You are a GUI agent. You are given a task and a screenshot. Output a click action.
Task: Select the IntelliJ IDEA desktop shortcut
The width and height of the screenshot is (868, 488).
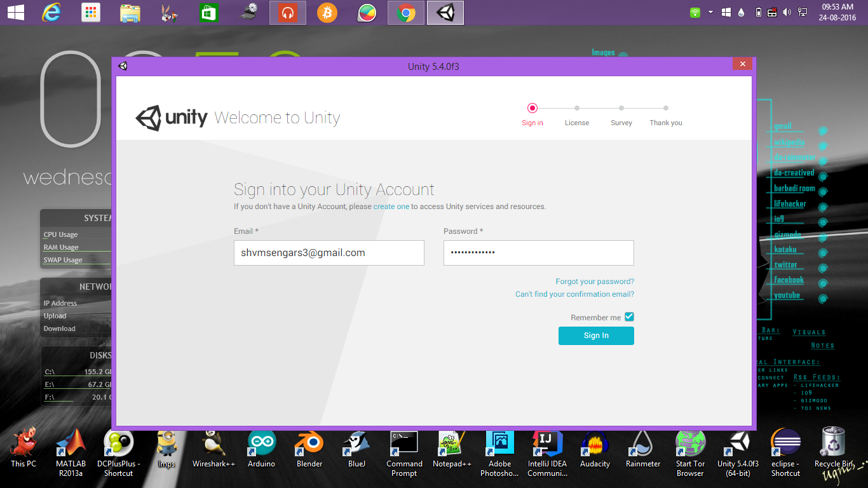point(547,453)
